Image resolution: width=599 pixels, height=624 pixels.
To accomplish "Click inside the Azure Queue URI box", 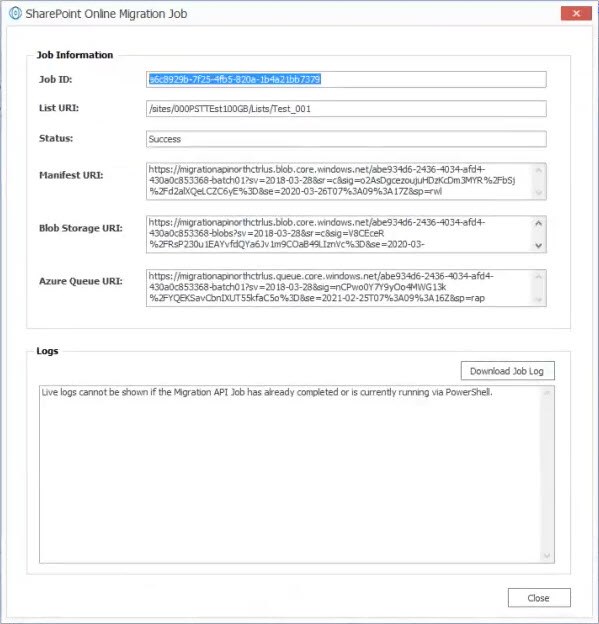I will (339, 288).
